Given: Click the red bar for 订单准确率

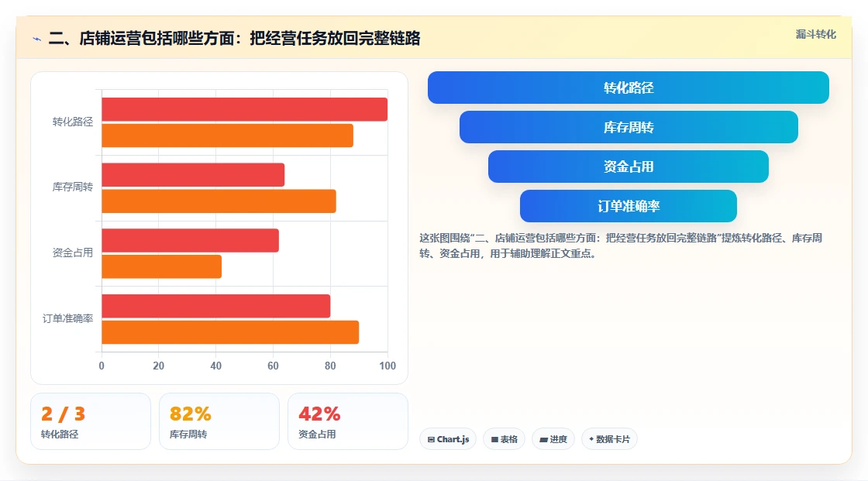Looking at the screenshot, I should 216,306.
